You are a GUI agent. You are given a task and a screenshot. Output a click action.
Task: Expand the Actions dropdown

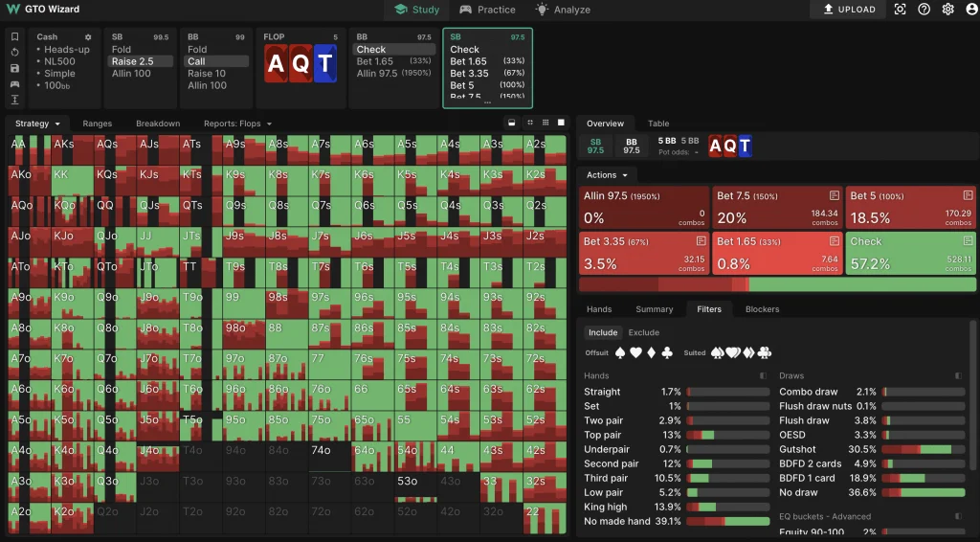click(607, 175)
